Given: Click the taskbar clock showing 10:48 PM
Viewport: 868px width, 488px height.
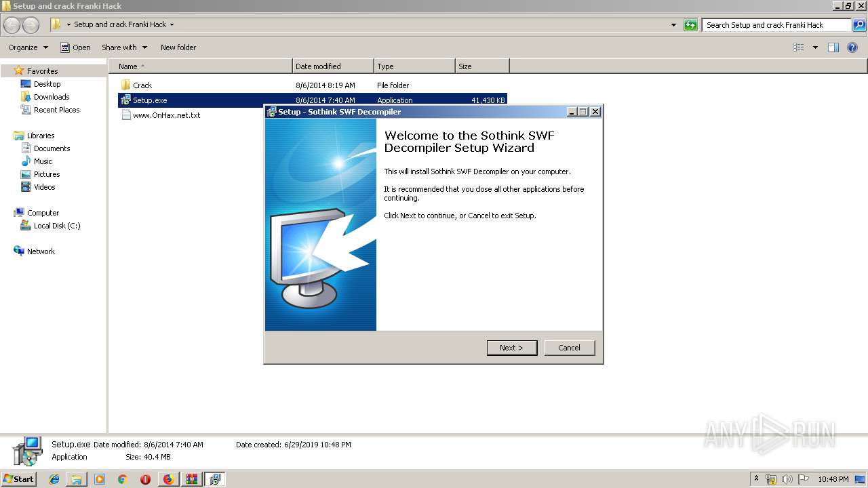Looking at the screenshot, I should [x=833, y=479].
